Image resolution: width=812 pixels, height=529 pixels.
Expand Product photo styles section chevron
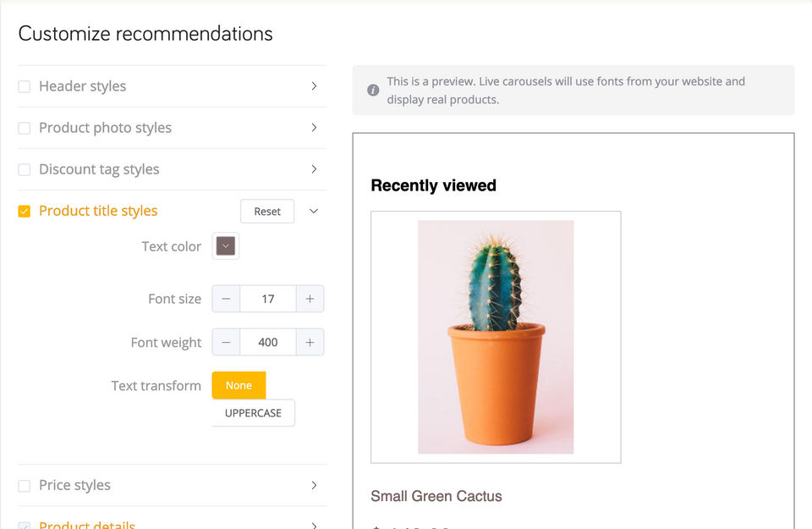314,128
